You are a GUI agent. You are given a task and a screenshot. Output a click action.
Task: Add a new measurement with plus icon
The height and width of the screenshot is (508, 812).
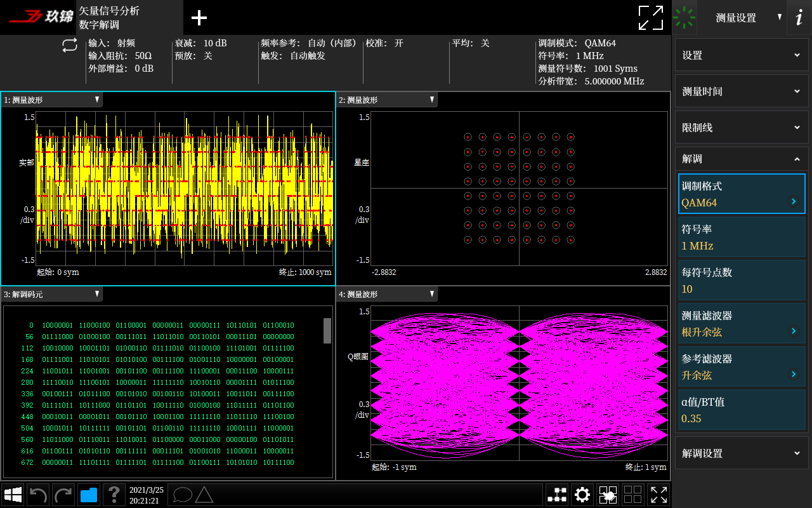tap(199, 18)
